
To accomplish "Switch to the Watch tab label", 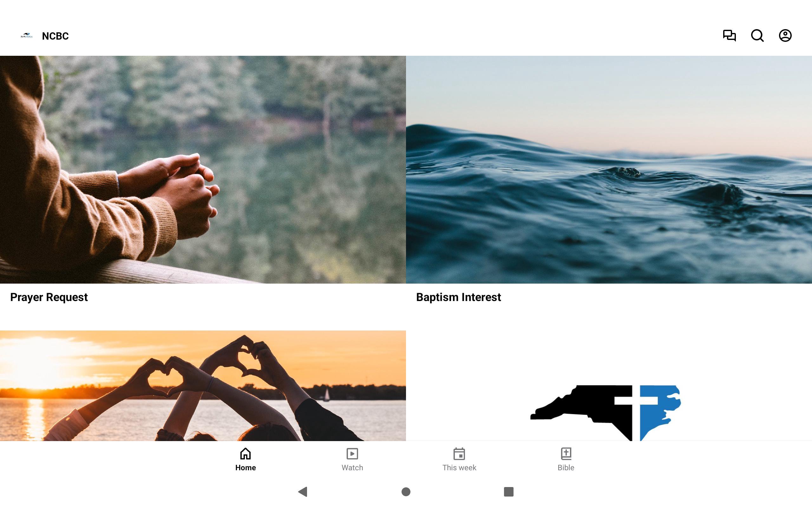I will click(352, 468).
